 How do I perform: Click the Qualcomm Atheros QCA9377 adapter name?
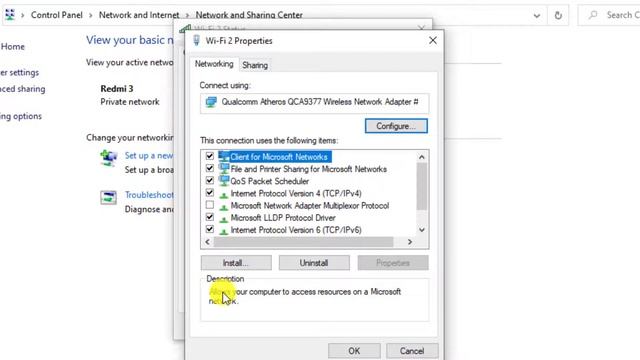tap(320, 102)
